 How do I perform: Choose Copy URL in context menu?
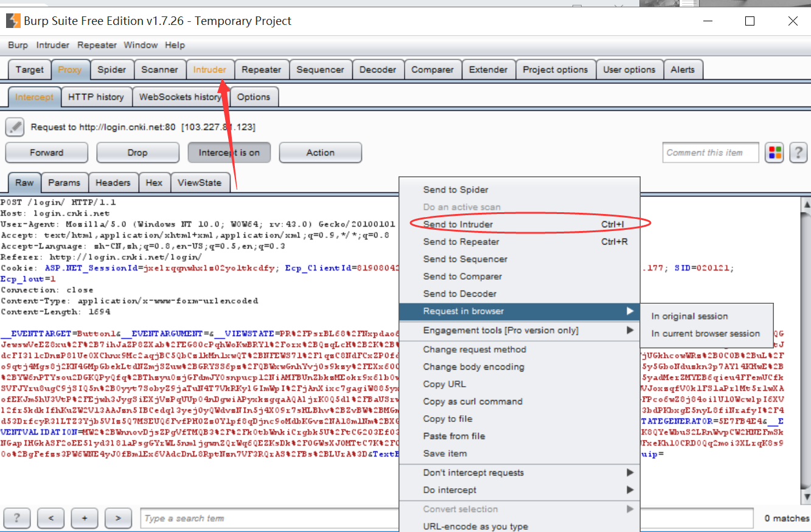[x=520, y=384]
